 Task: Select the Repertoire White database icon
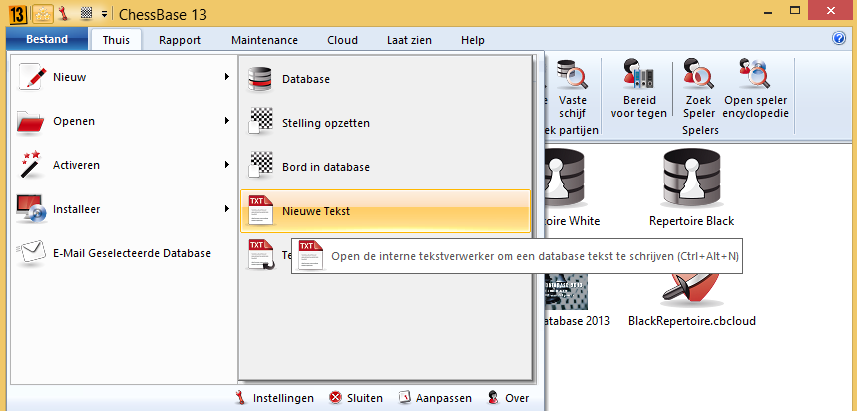point(565,176)
